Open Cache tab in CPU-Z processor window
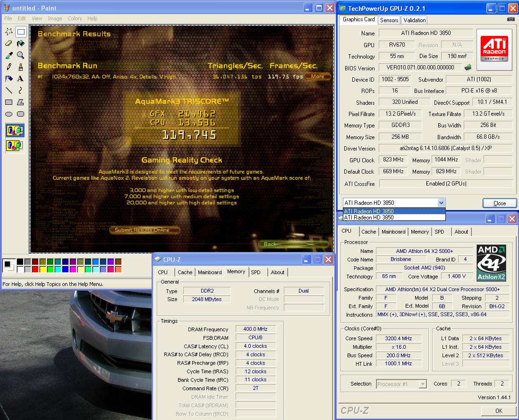 [x=368, y=232]
